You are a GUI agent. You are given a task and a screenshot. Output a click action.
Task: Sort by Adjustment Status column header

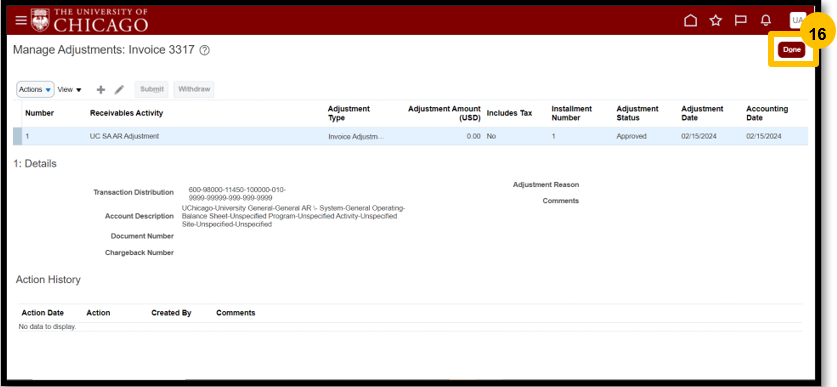coord(637,113)
